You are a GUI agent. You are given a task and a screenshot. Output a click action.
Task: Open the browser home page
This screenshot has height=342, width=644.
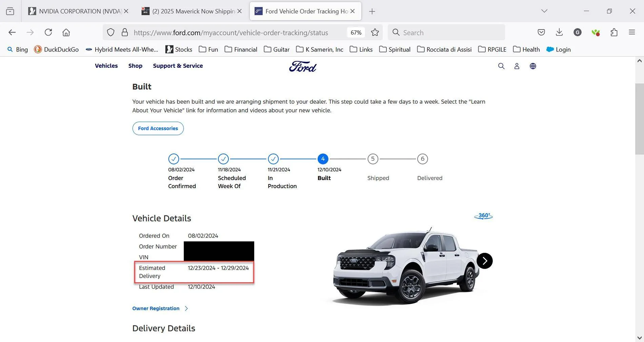(x=66, y=33)
